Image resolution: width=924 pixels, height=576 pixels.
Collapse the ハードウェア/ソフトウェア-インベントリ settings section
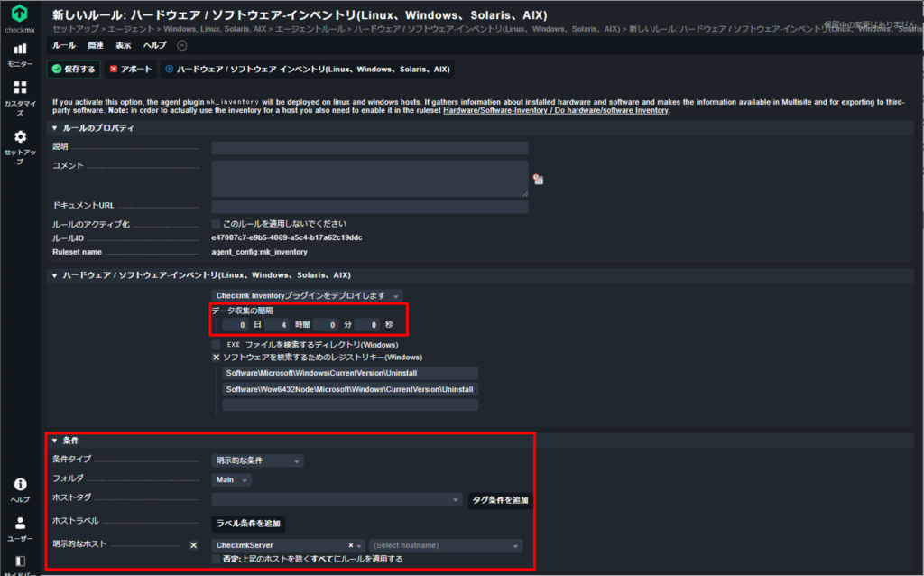(55, 275)
